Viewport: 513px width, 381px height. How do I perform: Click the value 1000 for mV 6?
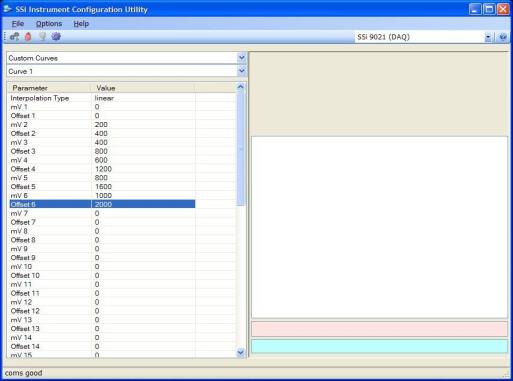[x=103, y=196]
